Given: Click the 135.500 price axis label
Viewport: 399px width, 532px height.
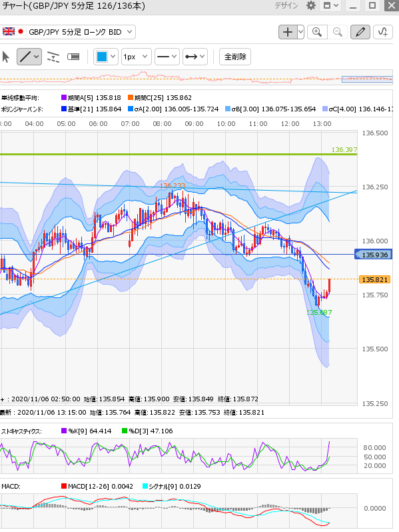Looking at the screenshot, I should click(375, 349).
